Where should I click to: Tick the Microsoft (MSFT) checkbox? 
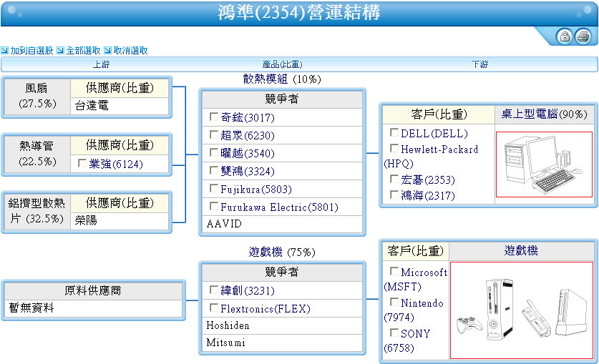point(394,271)
